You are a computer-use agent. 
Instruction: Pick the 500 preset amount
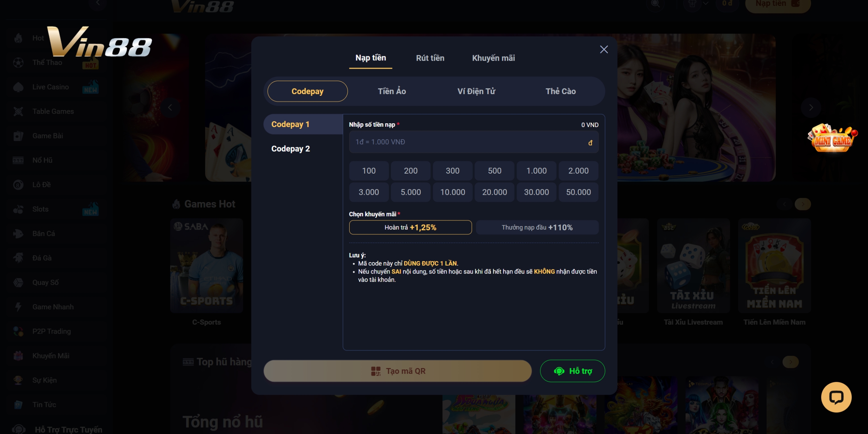[x=494, y=171]
